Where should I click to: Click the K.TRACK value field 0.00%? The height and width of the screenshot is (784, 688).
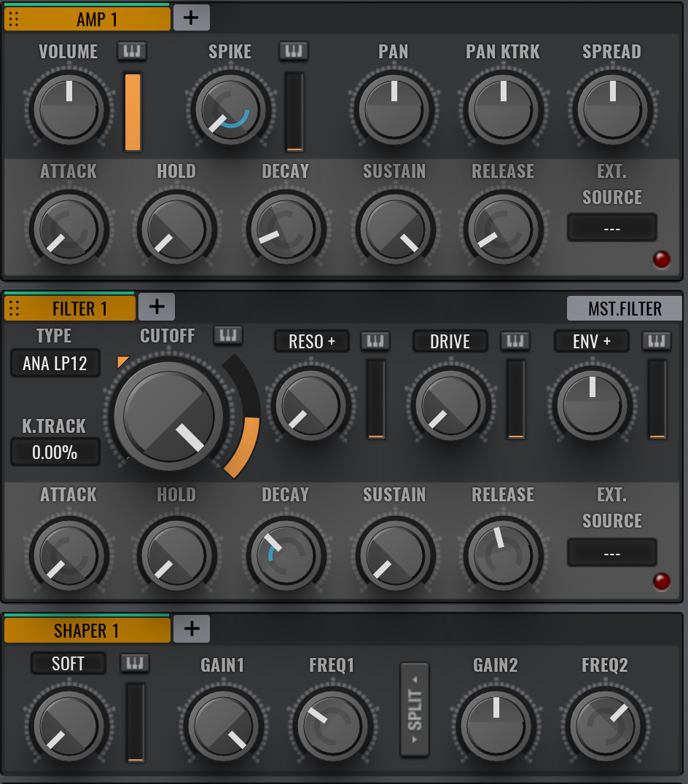55,452
